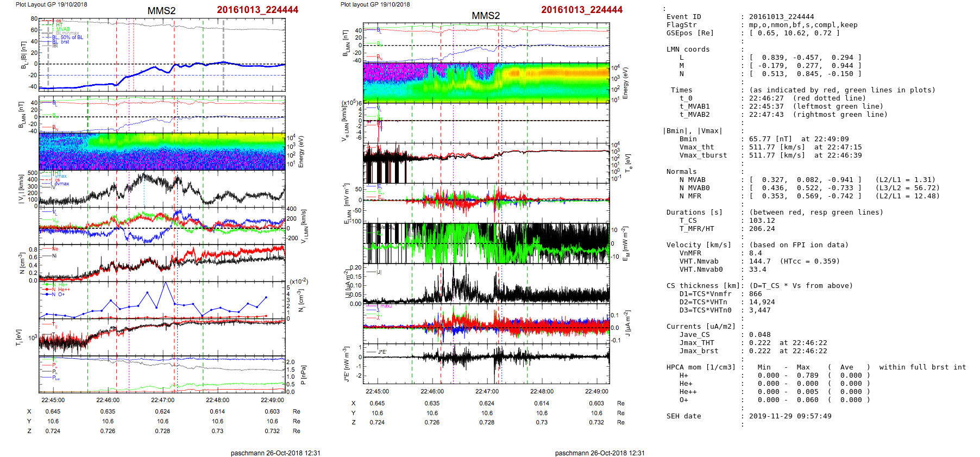This screenshot has height=457, width=980.
Task: Click the J*E' axis label in right plot
Action: 346,364
